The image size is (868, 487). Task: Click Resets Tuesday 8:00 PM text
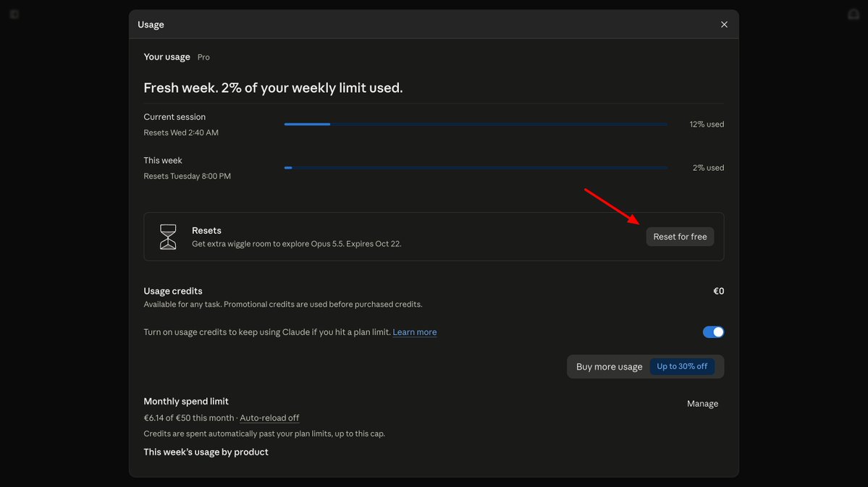pyautogui.click(x=187, y=176)
